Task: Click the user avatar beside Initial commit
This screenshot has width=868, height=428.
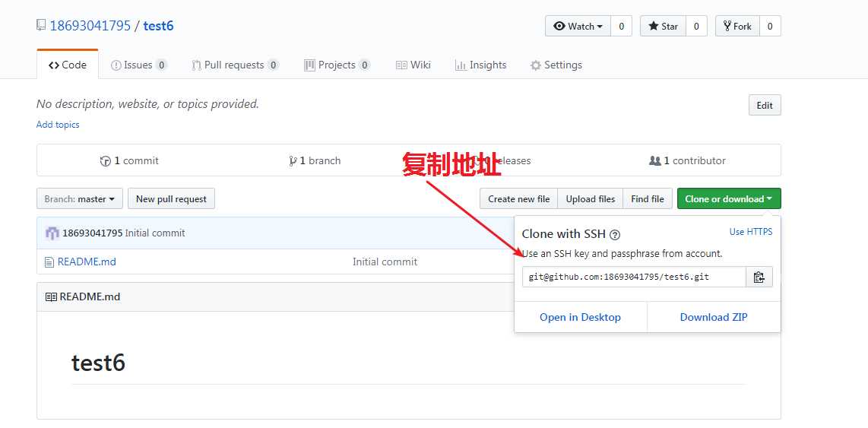Action: click(52, 233)
